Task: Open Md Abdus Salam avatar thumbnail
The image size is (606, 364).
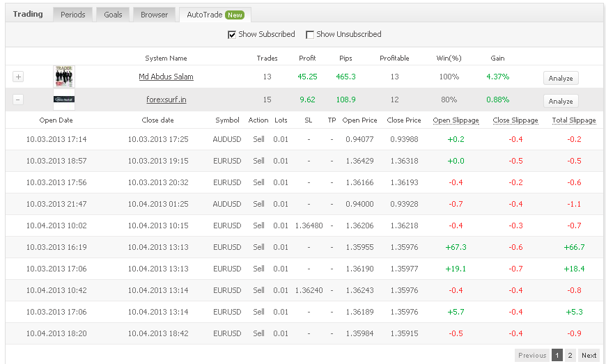Action: click(64, 77)
